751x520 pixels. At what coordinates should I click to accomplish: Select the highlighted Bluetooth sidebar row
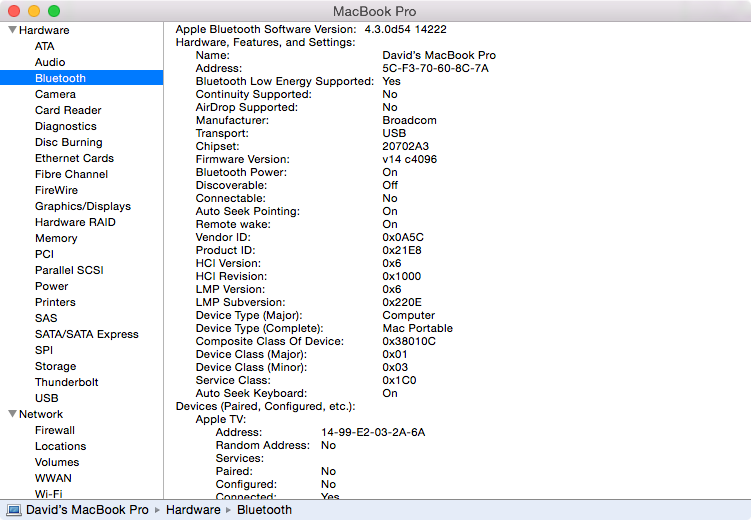pos(81,78)
